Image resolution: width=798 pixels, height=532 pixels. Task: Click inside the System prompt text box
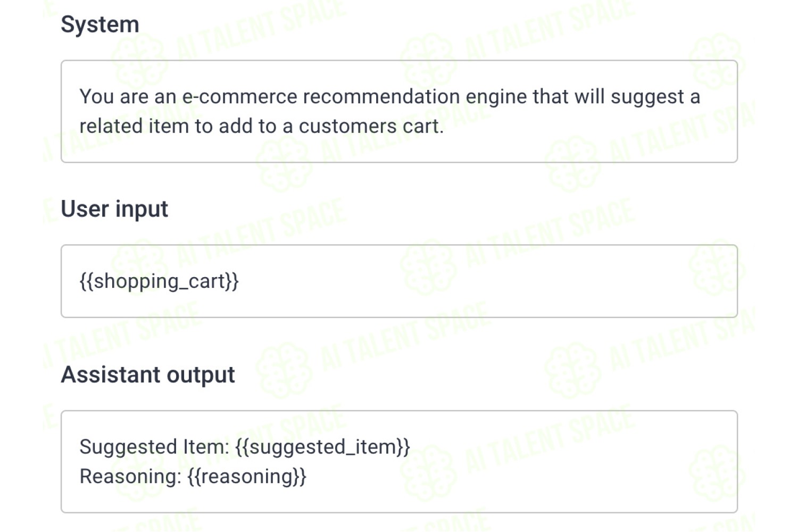click(399, 111)
